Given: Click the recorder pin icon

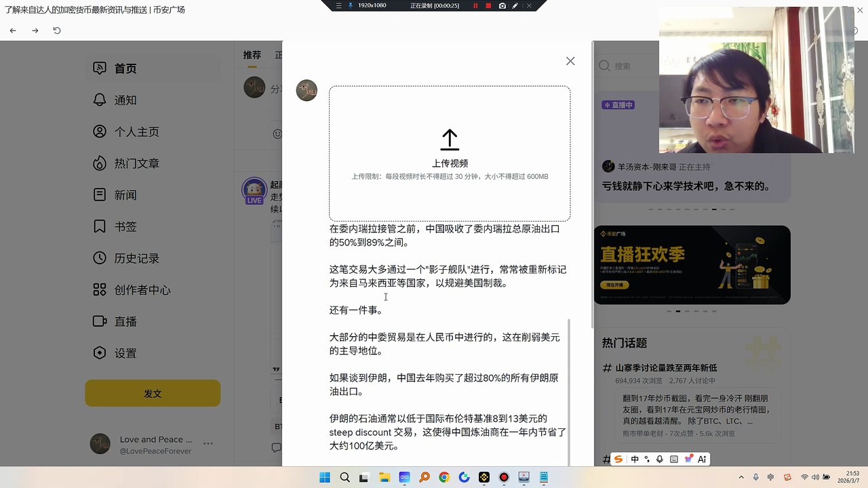Looking at the screenshot, I should click(351, 5).
